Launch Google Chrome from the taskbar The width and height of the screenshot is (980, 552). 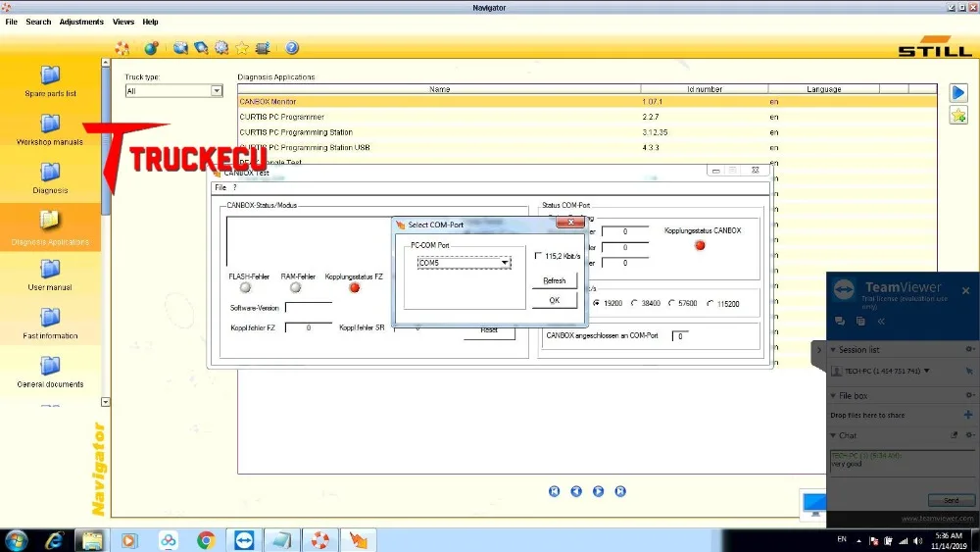coord(206,540)
